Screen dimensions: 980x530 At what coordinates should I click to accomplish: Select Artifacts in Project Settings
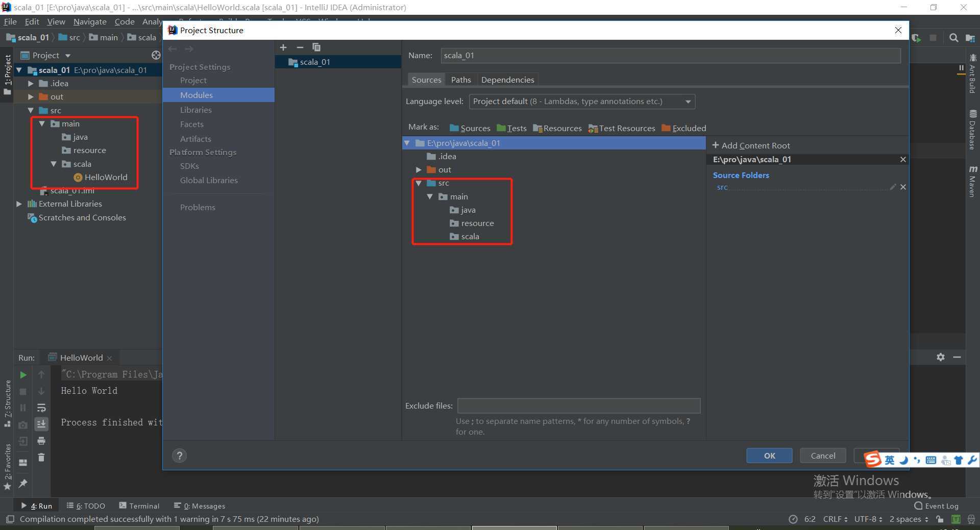(195, 139)
